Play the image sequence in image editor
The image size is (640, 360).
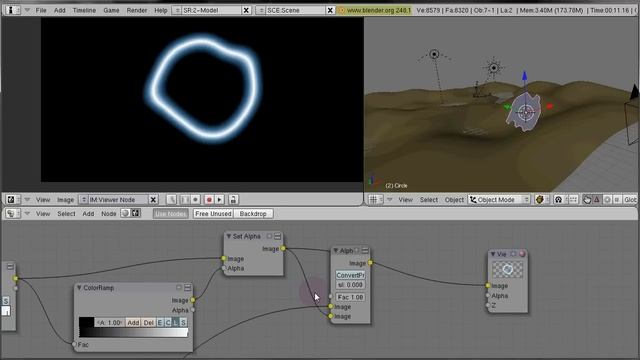[220, 200]
